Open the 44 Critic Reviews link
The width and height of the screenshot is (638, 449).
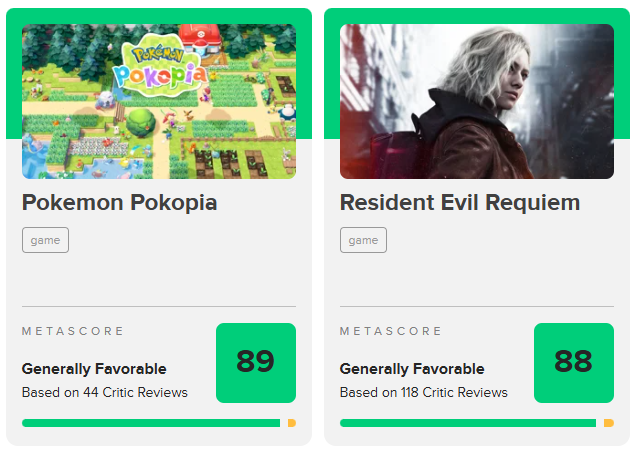pyautogui.click(x=104, y=392)
